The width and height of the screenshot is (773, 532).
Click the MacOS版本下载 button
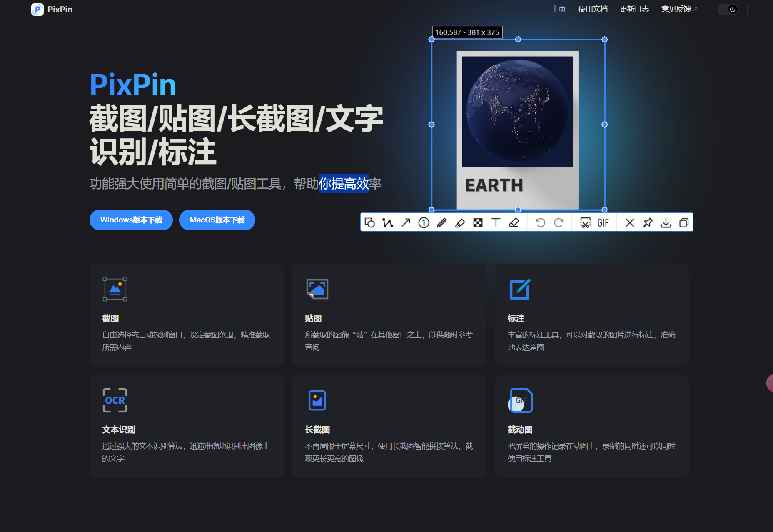click(217, 220)
